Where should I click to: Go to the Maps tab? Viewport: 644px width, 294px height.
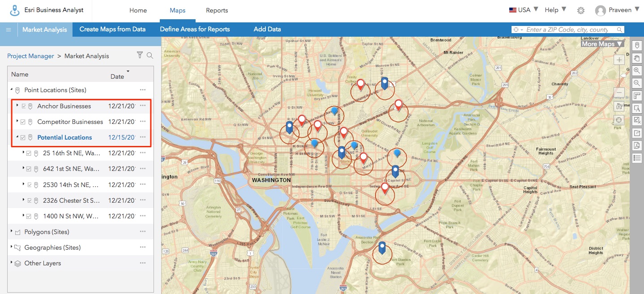178,10
